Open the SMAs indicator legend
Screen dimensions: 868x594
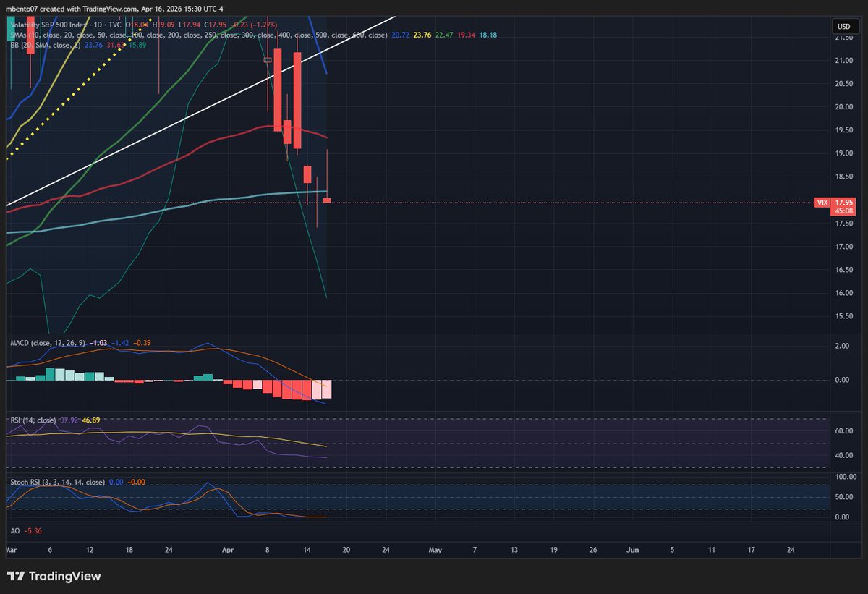pyautogui.click(x=197, y=35)
